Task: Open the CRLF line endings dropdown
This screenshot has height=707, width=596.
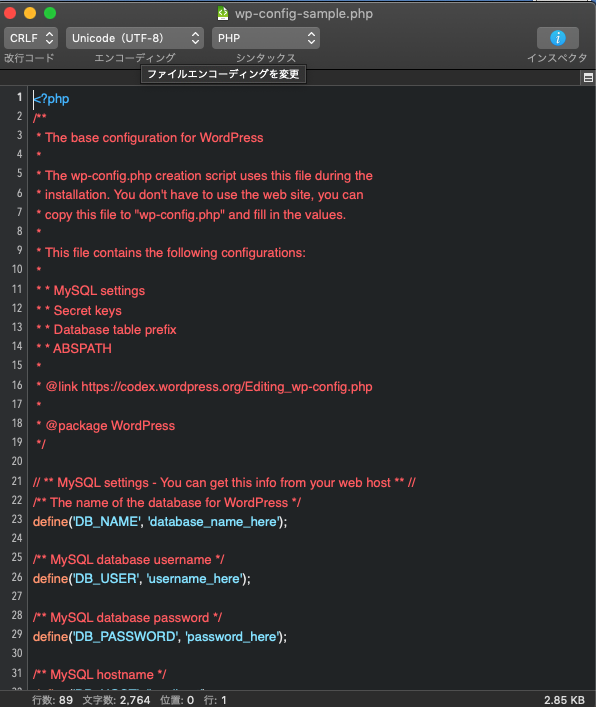Action: tap(31, 38)
